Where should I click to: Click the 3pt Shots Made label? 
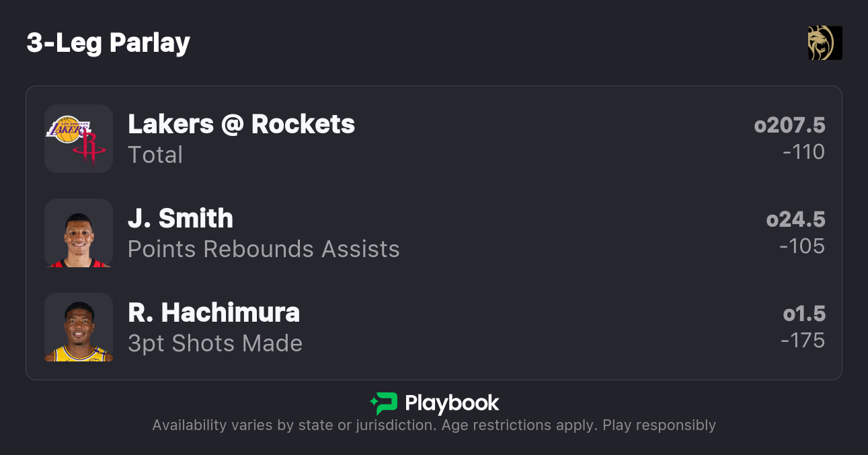[x=215, y=343]
